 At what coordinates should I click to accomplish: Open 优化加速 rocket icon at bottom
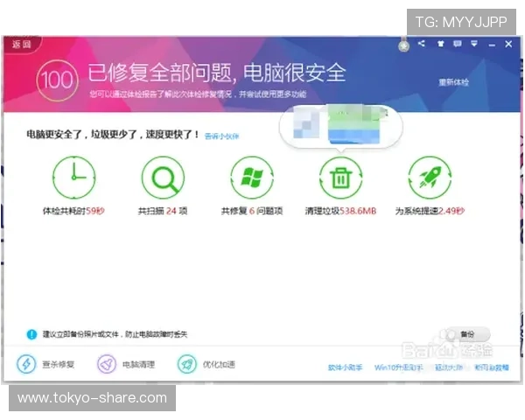click(x=187, y=364)
